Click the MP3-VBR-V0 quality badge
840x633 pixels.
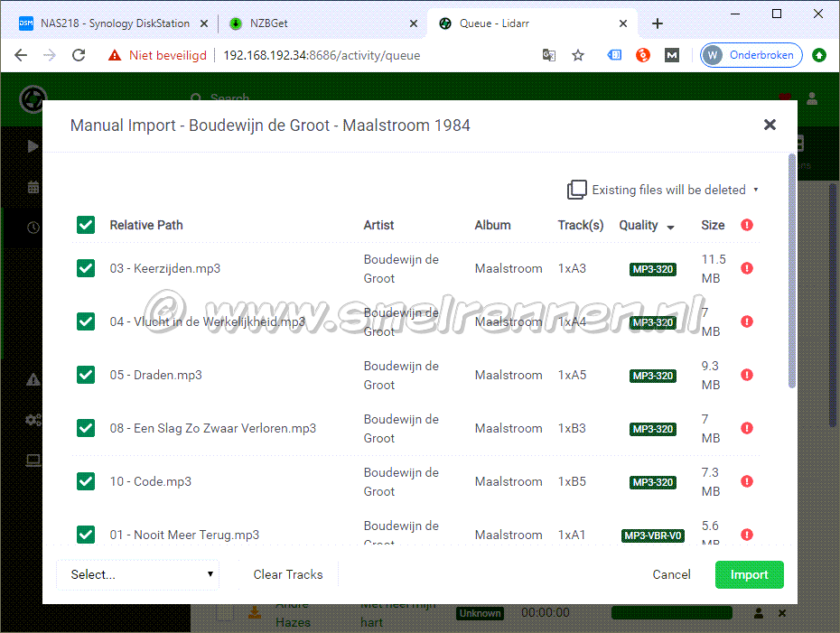652,535
